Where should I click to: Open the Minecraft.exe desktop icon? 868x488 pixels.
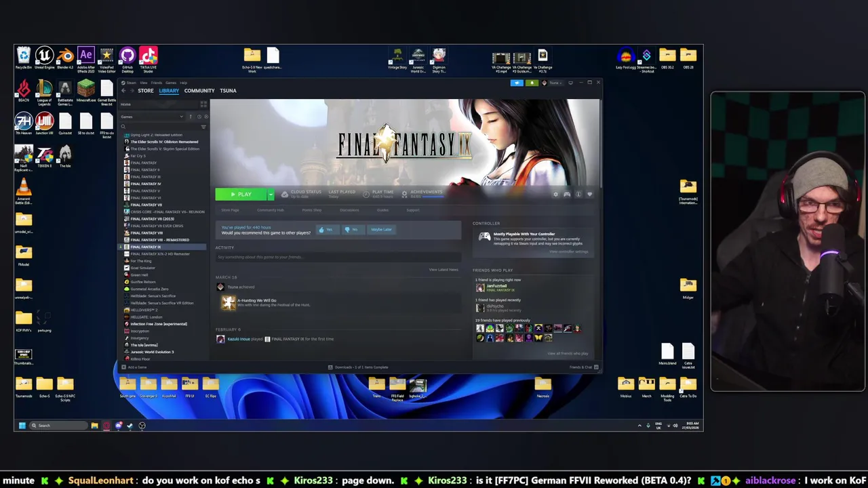click(86, 91)
